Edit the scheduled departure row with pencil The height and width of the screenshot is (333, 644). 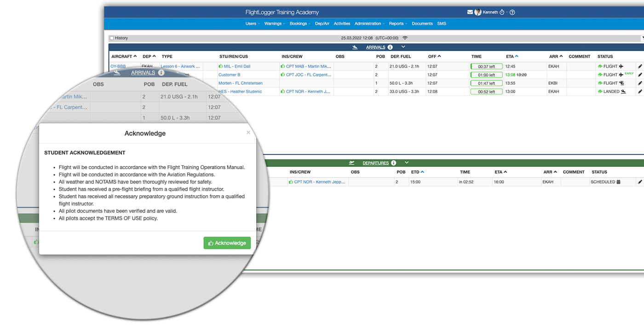coord(640,182)
